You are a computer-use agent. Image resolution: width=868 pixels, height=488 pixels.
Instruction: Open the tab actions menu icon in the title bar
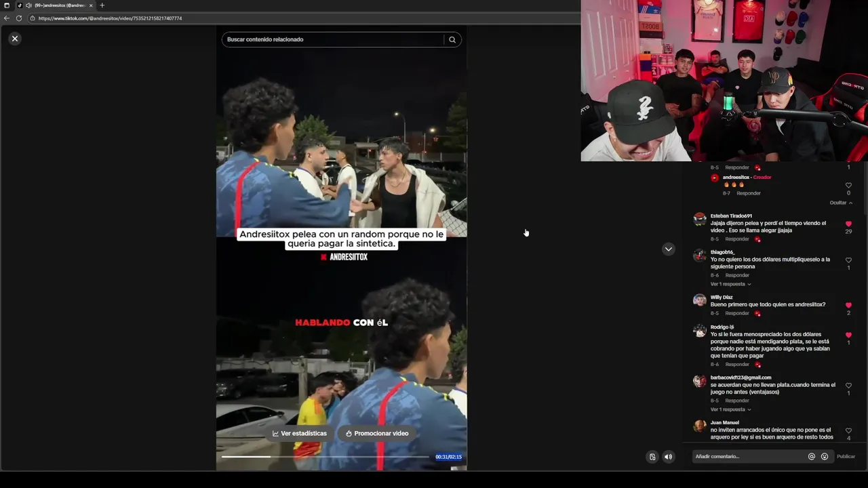(x=7, y=5)
